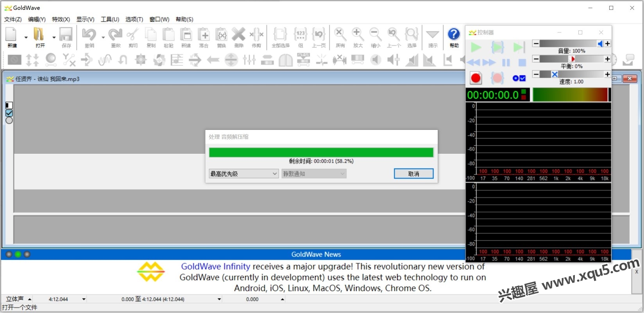This screenshot has width=644, height=313.
Task: Click the 音量 volume slider handle
Action: pyautogui.click(x=600, y=44)
